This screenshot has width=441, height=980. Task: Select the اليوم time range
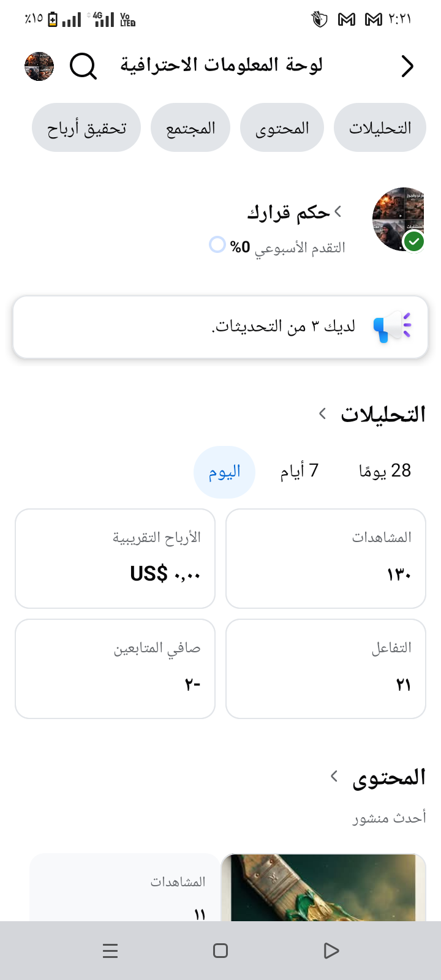pos(224,472)
